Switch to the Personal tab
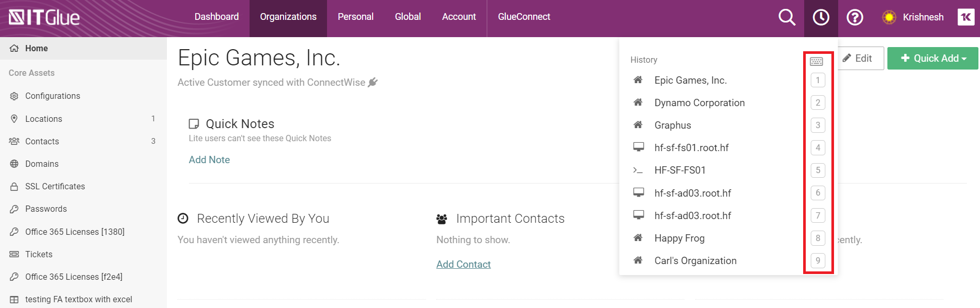The image size is (980, 308). [x=356, y=17]
